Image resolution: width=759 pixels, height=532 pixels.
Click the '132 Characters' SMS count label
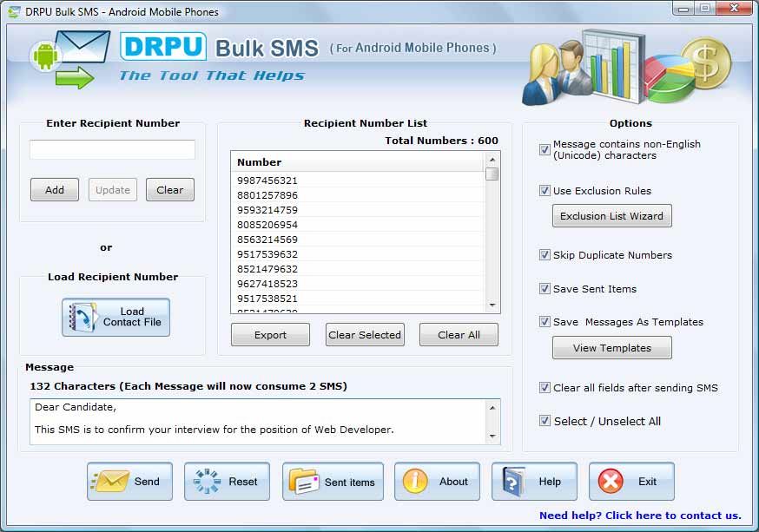pyautogui.click(x=188, y=386)
